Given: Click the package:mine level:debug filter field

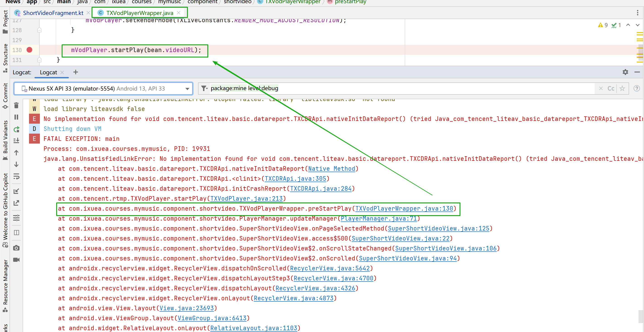Looking at the screenshot, I should pyautogui.click(x=375, y=88).
